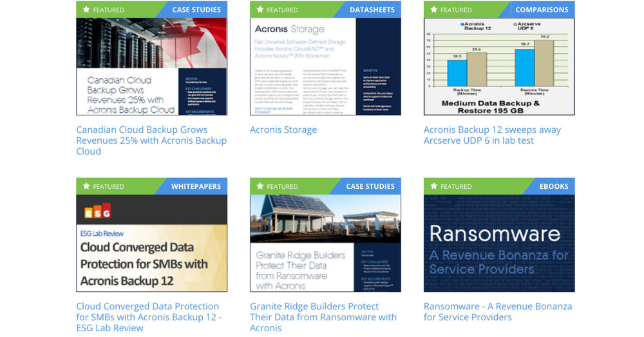This screenshot has width=644, height=337.
Task: Click the Featured label on the Datasheets card
Action: pos(282,10)
